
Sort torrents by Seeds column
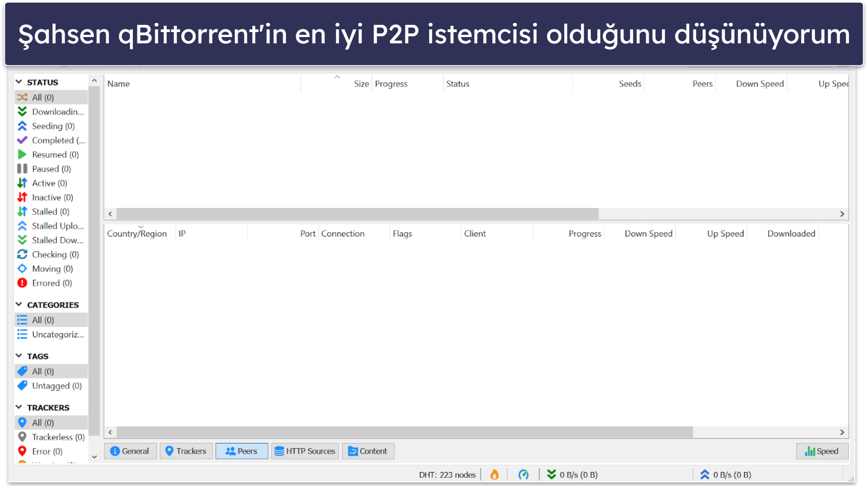[x=609, y=84]
